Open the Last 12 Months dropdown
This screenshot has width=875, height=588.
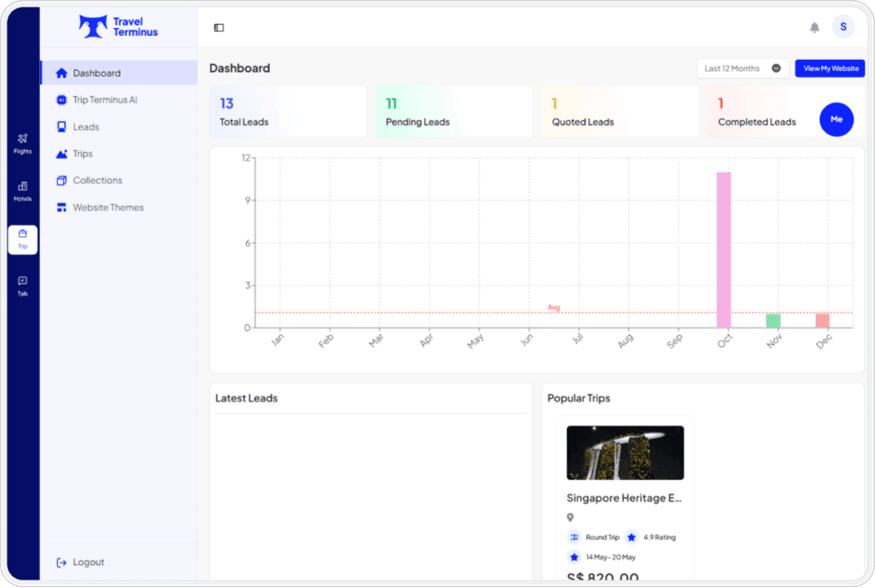742,68
